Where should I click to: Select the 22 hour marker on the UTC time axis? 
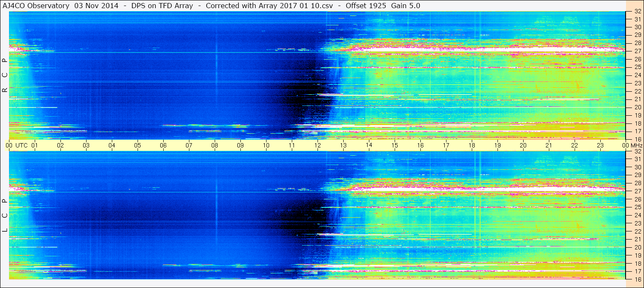[575, 146]
